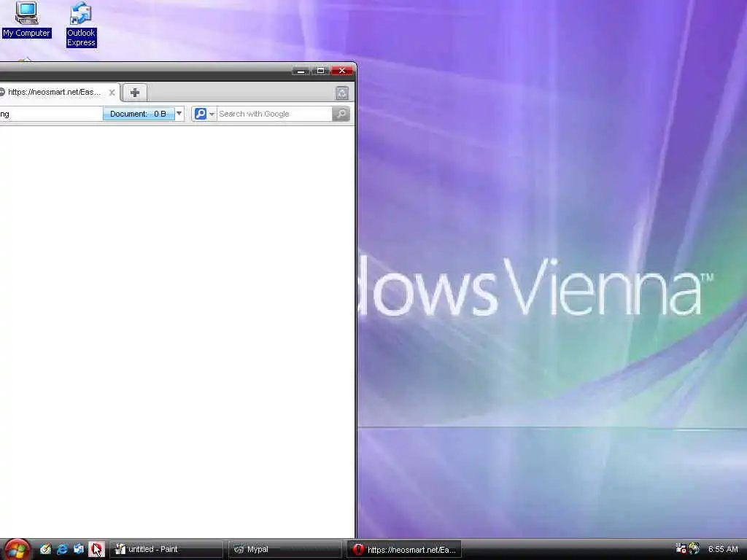Screen dimensions: 747x560
Task: Click the search go magnifier button
Action: coord(341,114)
